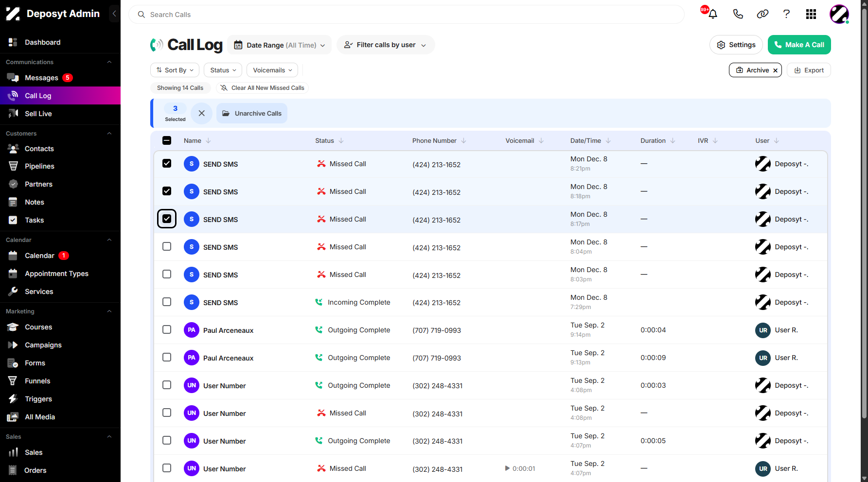Sort by the Date/Time column arrow

(x=608, y=141)
